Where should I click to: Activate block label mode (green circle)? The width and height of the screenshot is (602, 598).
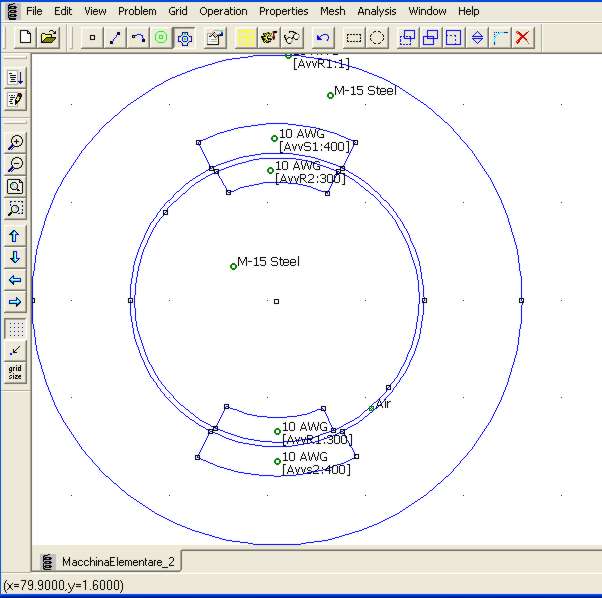161,38
